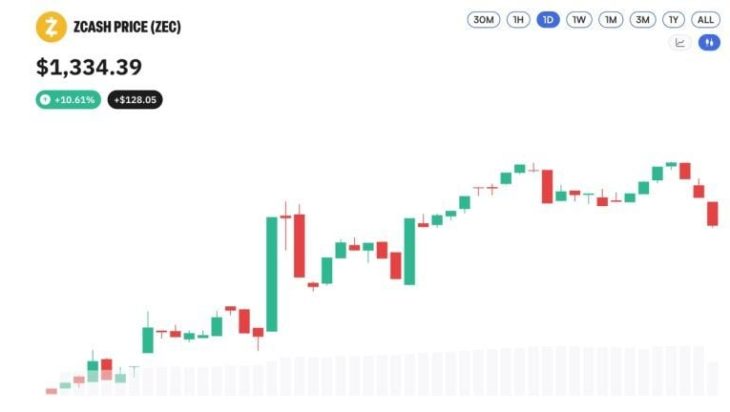Viewport: 730px width, 412px height.
Task: Click the +10.61% change badge
Action: (68, 100)
